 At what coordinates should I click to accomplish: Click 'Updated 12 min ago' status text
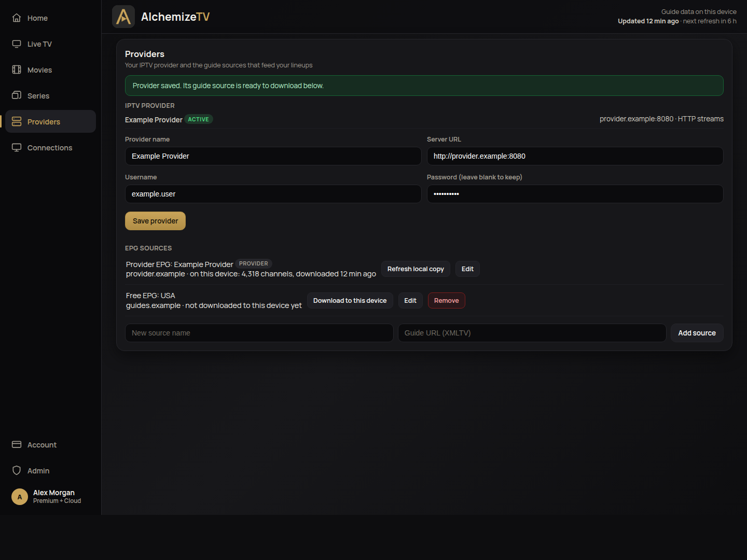click(648, 21)
